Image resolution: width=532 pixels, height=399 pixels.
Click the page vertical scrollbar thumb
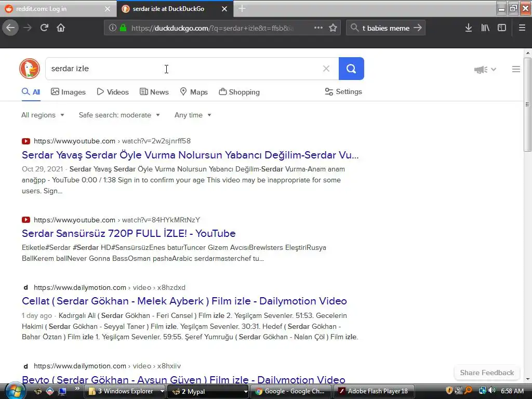(527, 104)
